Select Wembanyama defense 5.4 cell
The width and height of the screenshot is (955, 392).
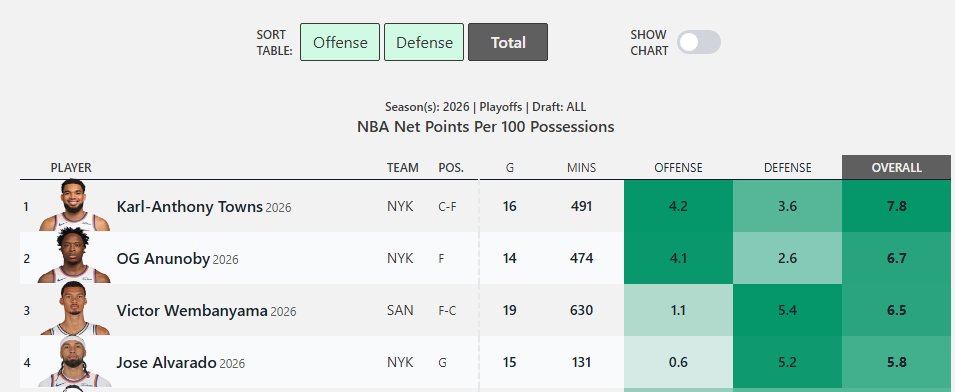[x=788, y=310]
